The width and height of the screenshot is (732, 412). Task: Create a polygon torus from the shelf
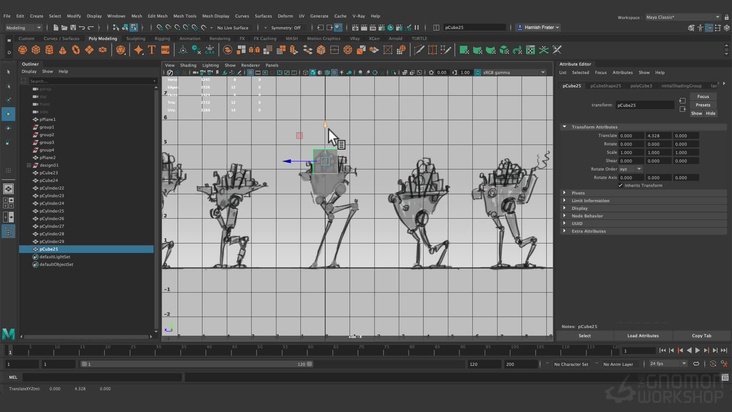76,50
